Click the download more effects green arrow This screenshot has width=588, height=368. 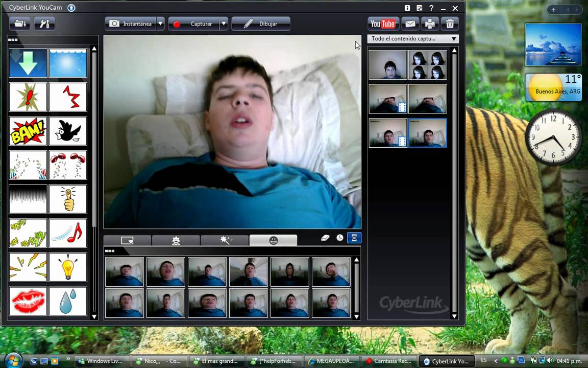28,63
